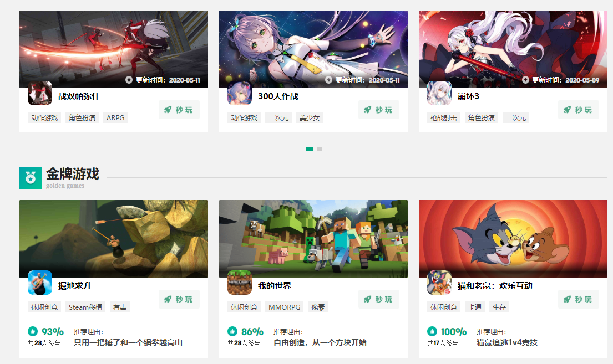613x364 pixels.
Task: Launch 战双帕弥什 with the 秒玩 button
Action: (x=179, y=110)
